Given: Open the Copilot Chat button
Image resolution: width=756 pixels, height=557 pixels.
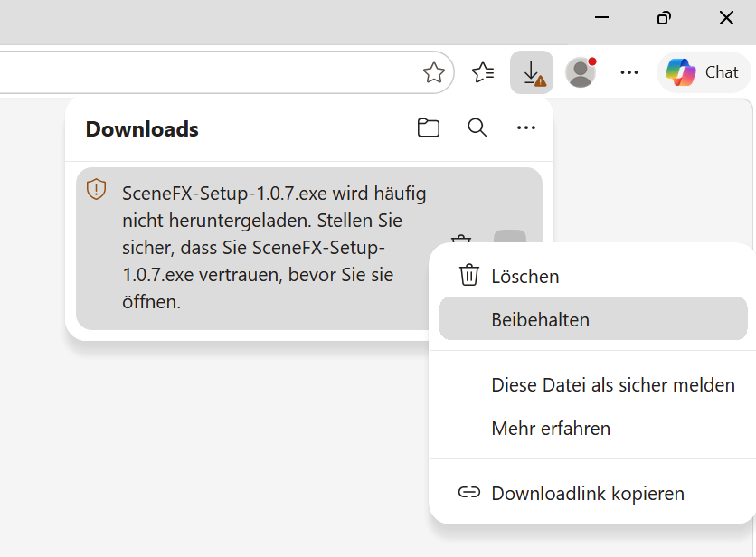Looking at the screenshot, I should pyautogui.click(x=704, y=72).
